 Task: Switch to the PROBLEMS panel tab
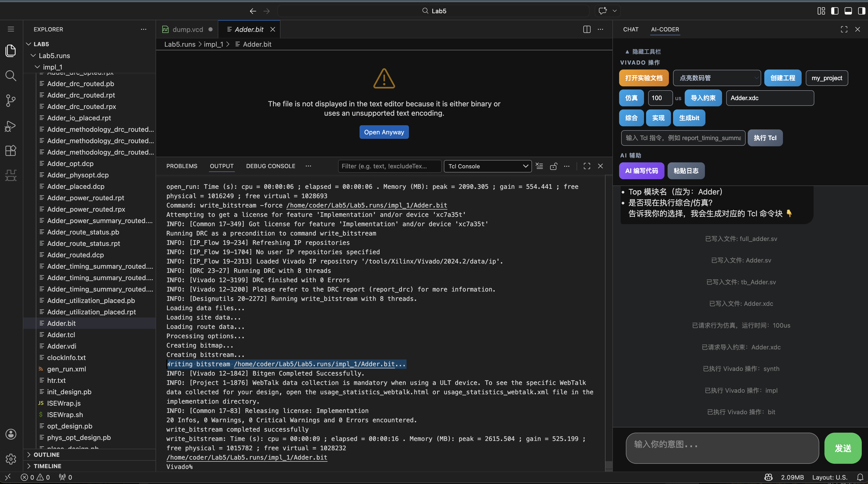[182, 166]
